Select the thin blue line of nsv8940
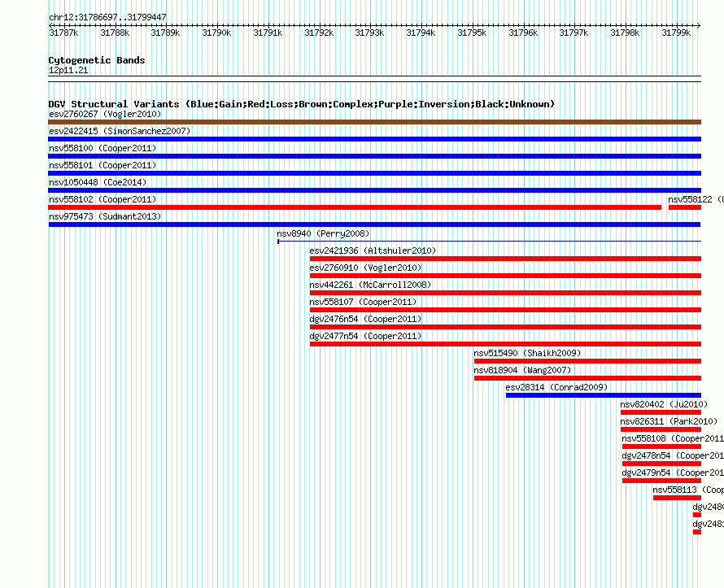This screenshot has height=588, width=724. (489, 242)
